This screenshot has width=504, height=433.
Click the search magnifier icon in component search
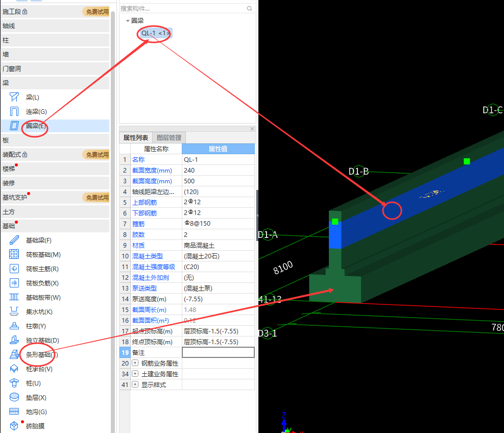[249, 8]
